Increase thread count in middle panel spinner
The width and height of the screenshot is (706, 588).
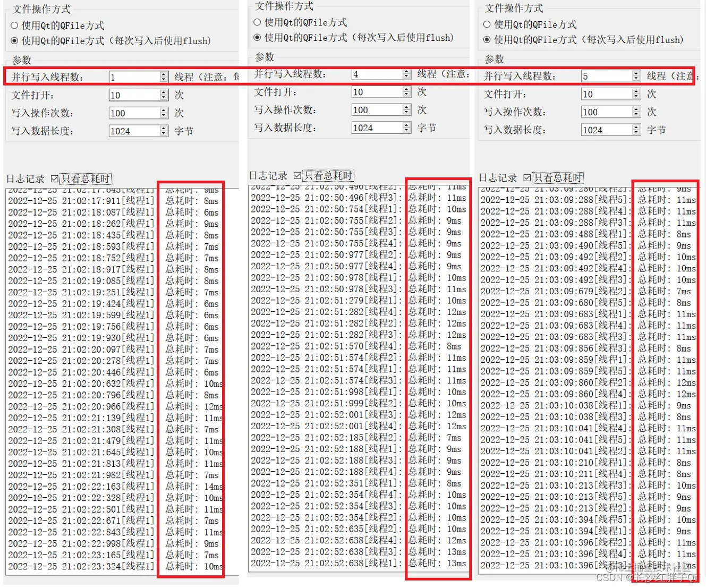tap(406, 71)
